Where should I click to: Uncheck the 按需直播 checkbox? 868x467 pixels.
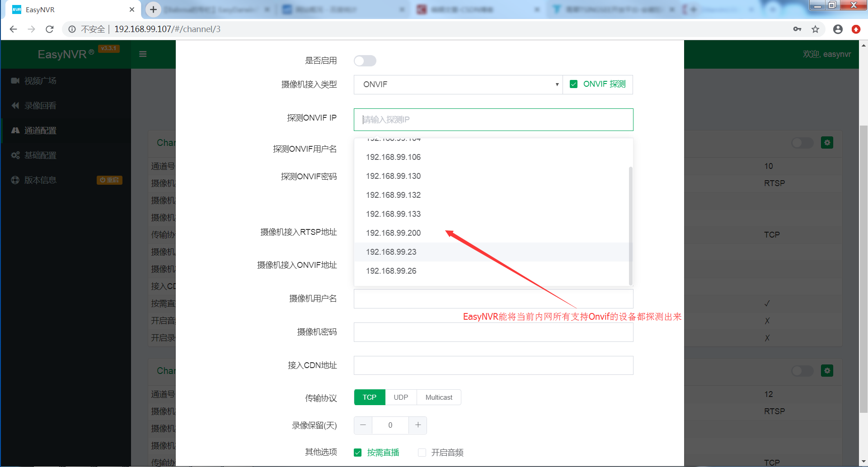[358, 453]
